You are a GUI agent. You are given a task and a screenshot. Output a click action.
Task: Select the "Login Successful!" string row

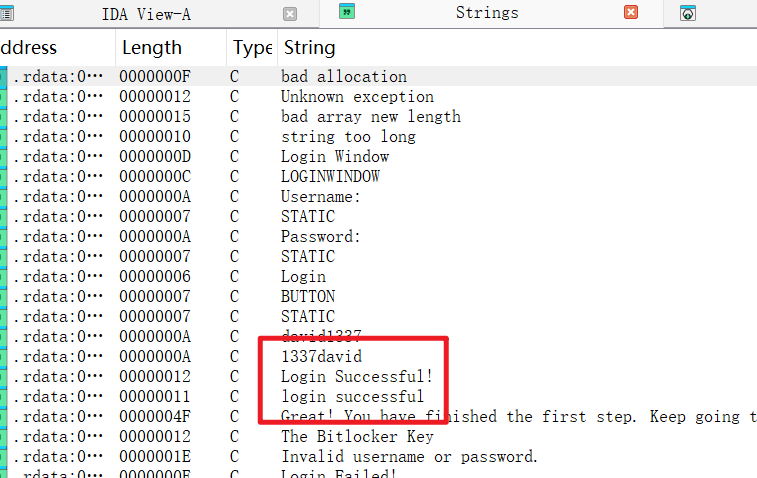(356, 377)
